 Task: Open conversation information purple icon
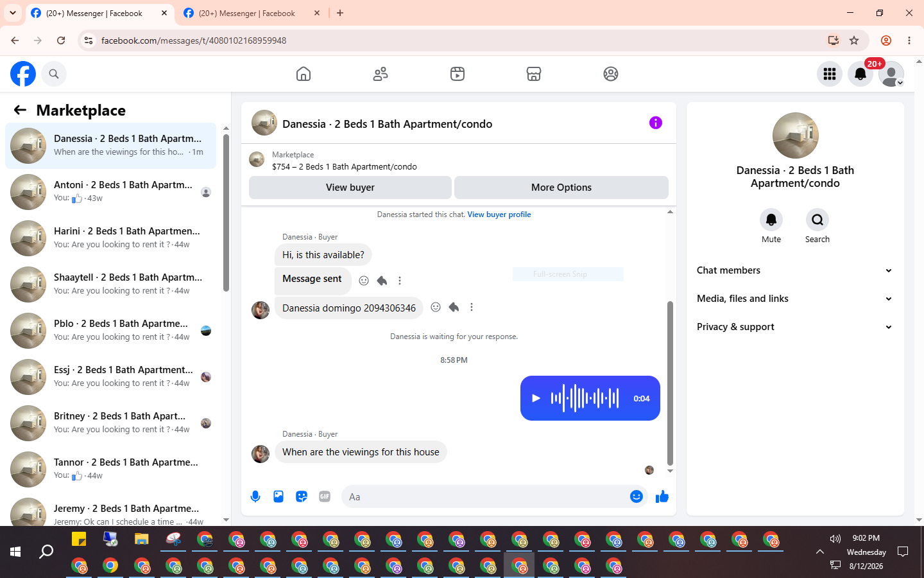pyautogui.click(x=656, y=123)
